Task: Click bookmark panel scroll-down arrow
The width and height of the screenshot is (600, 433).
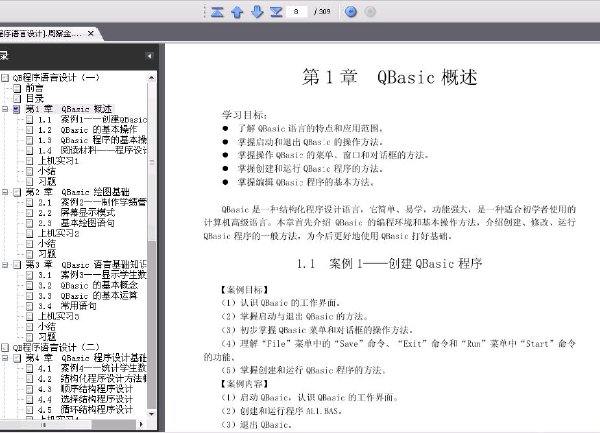Action: click(152, 414)
